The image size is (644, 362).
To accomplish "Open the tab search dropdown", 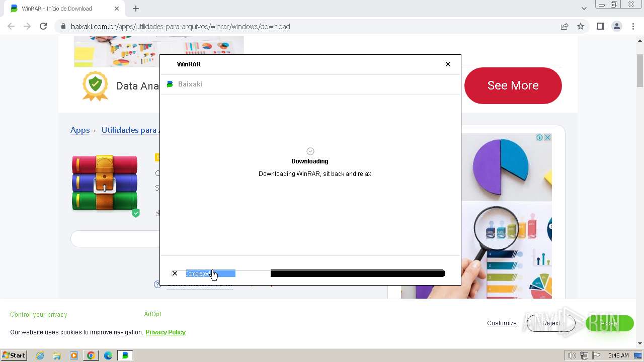I will [584, 9].
